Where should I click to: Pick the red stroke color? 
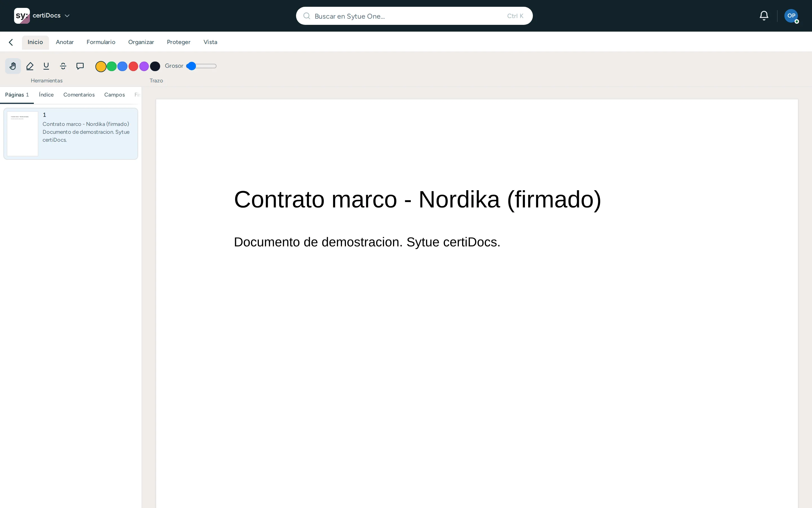133,66
